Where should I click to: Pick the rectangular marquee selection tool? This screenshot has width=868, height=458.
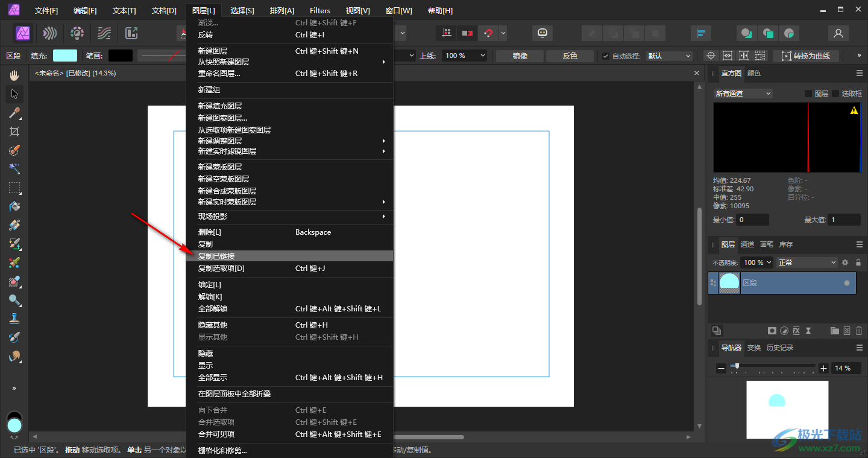tap(14, 188)
